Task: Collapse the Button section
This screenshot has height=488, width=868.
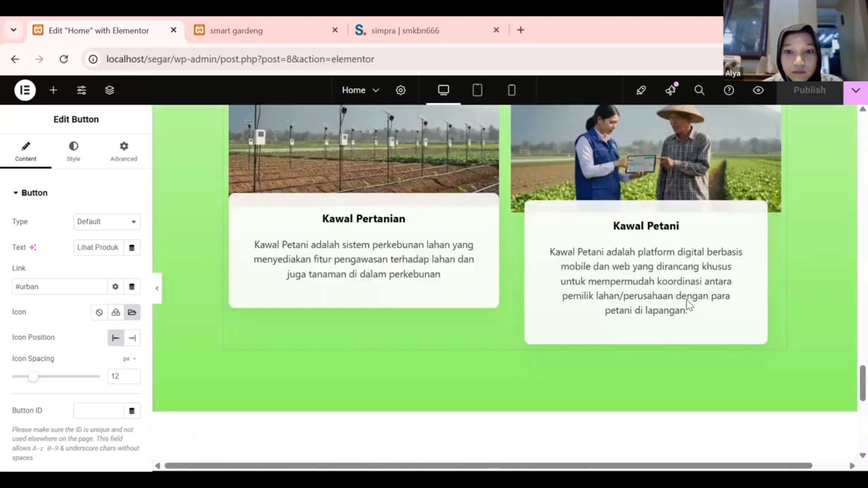Action: point(30,193)
